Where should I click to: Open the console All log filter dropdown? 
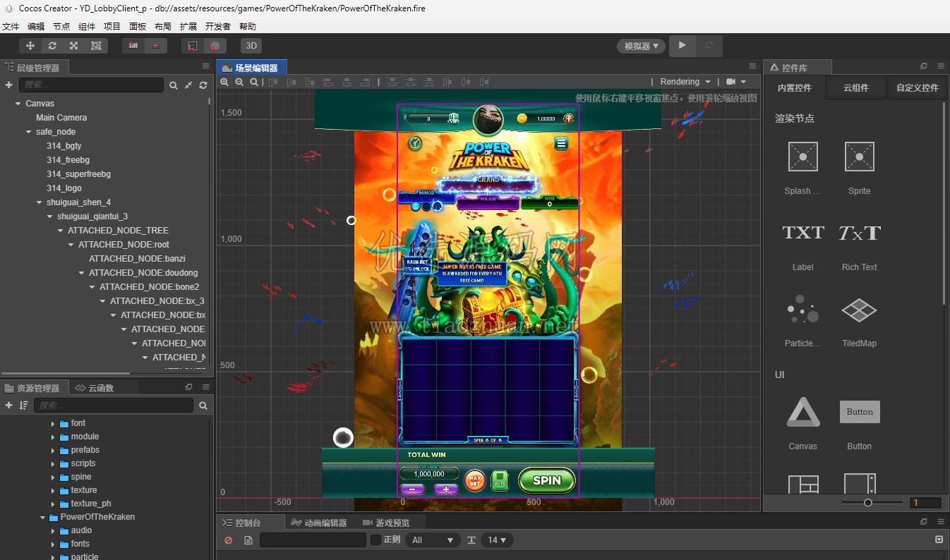433,540
